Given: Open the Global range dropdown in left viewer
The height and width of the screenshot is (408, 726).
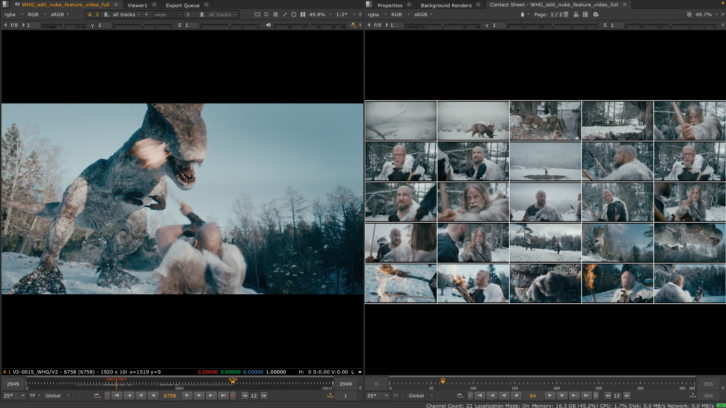Looking at the screenshot, I should [x=56, y=395].
